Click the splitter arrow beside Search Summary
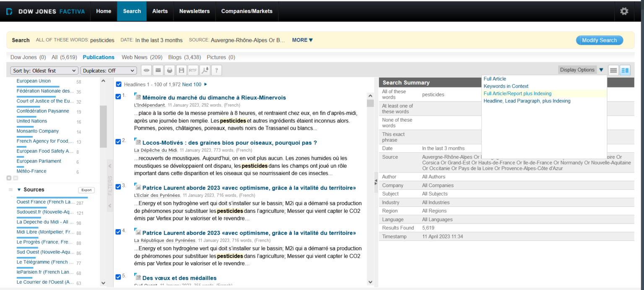 click(x=376, y=181)
